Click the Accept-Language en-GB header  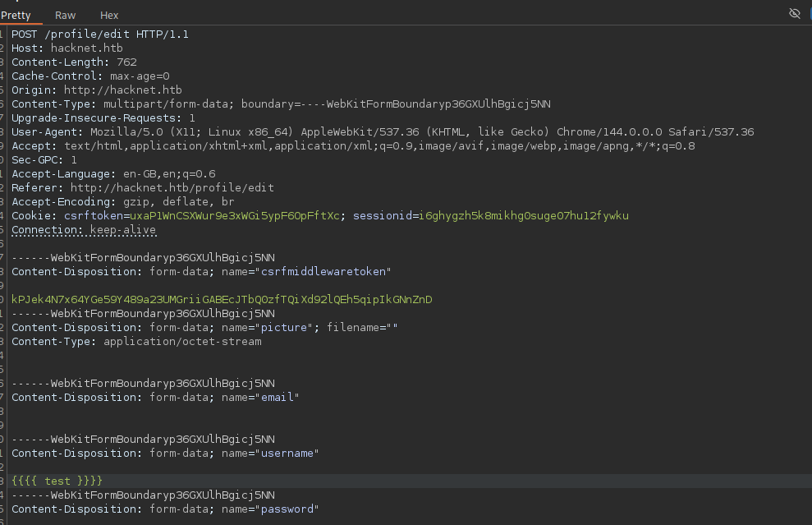coord(113,174)
